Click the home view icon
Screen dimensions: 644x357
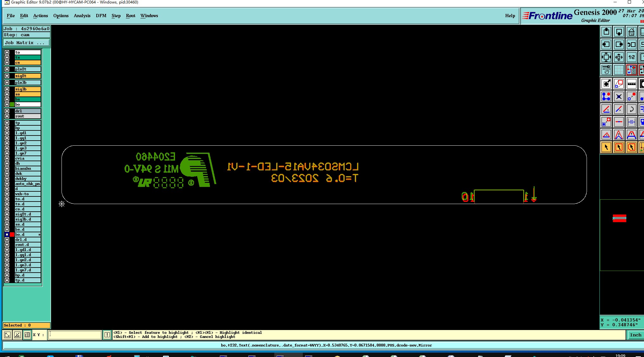631,32
